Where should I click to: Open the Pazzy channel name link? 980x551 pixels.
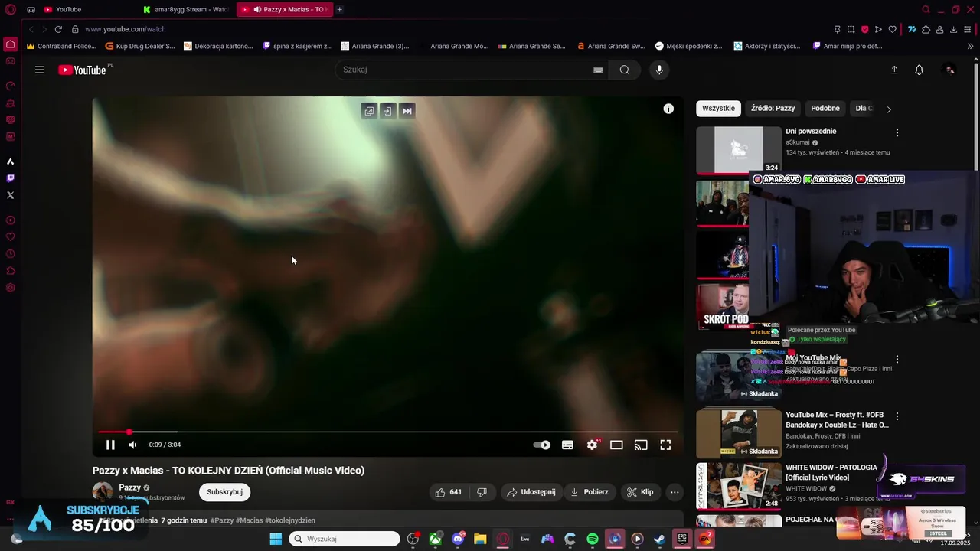pos(129,487)
